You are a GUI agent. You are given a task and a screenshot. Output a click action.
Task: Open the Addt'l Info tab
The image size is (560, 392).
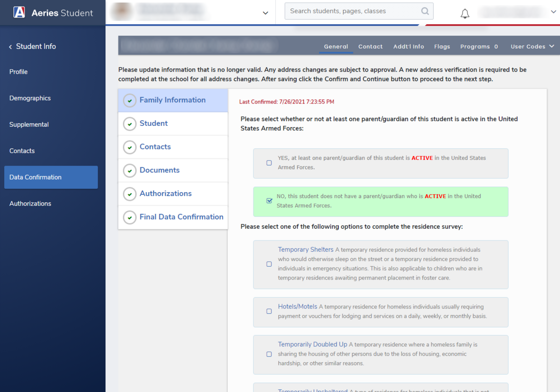(409, 46)
